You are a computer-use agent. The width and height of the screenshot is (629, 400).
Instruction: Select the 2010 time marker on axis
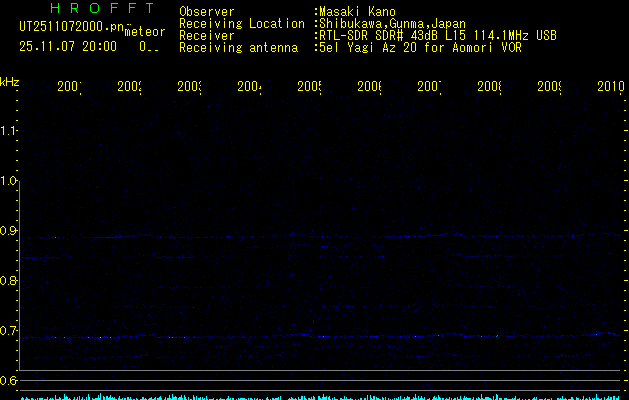[610, 88]
